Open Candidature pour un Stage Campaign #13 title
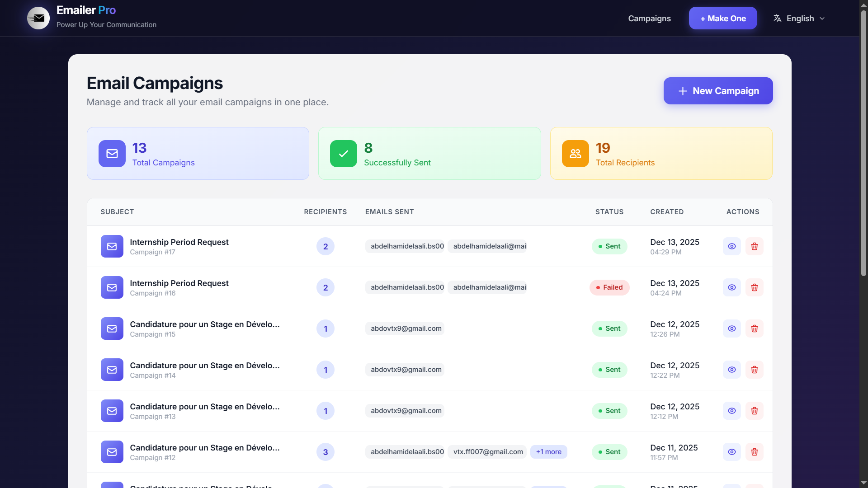868x488 pixels. (205, 407)
